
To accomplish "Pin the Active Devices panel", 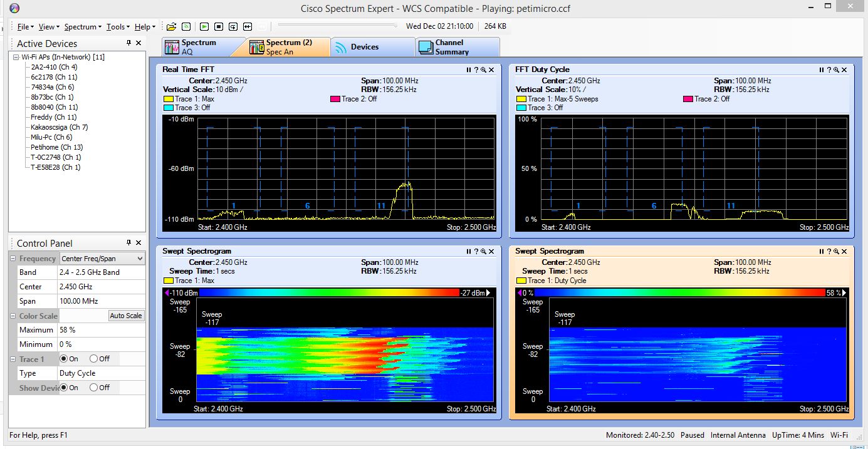I will point(128,43).
